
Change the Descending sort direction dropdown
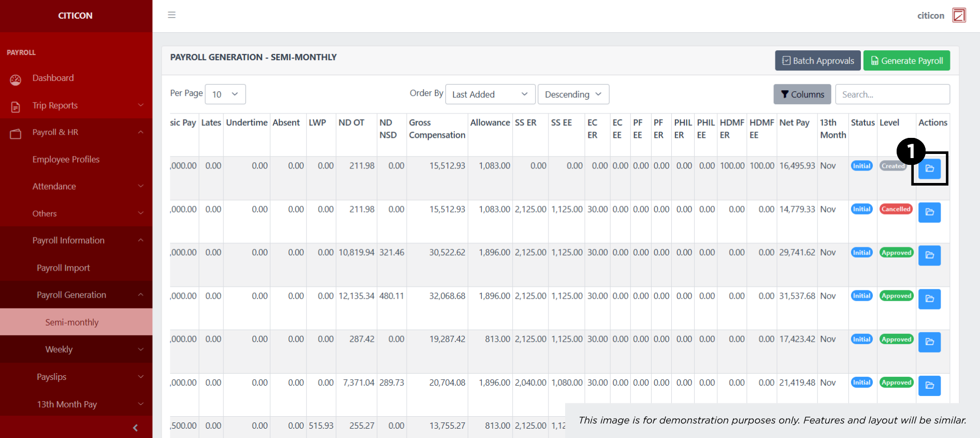(573, 94)
